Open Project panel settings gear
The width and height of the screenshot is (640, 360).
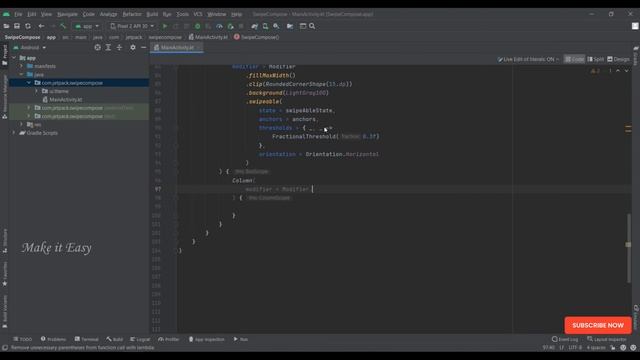pos(133,48)
